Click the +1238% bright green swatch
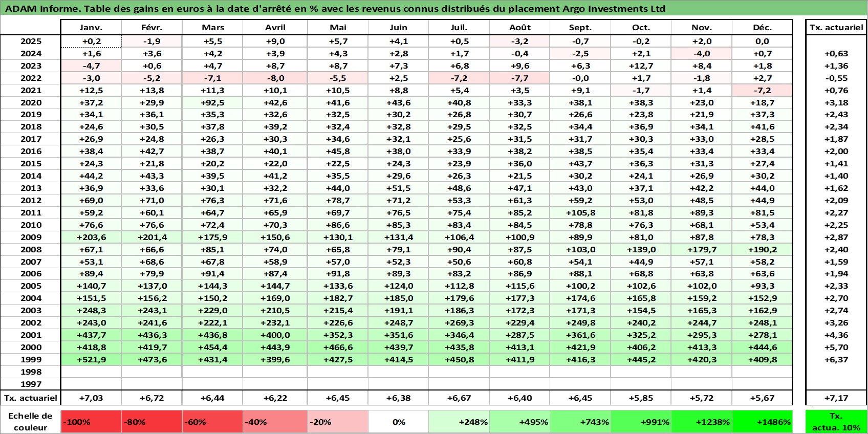 (702, 422)
